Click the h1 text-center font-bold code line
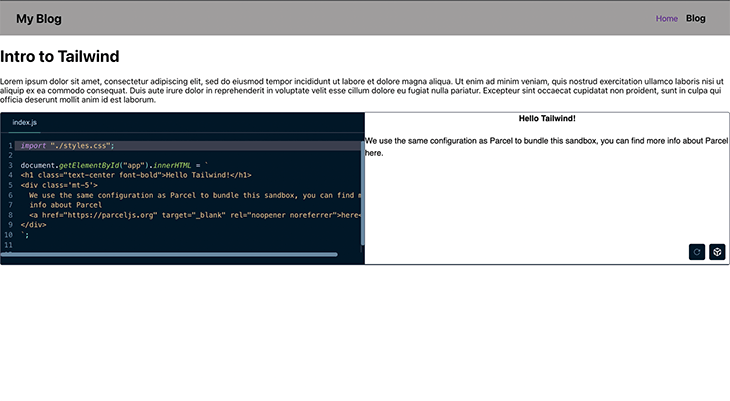 point(136,175)
